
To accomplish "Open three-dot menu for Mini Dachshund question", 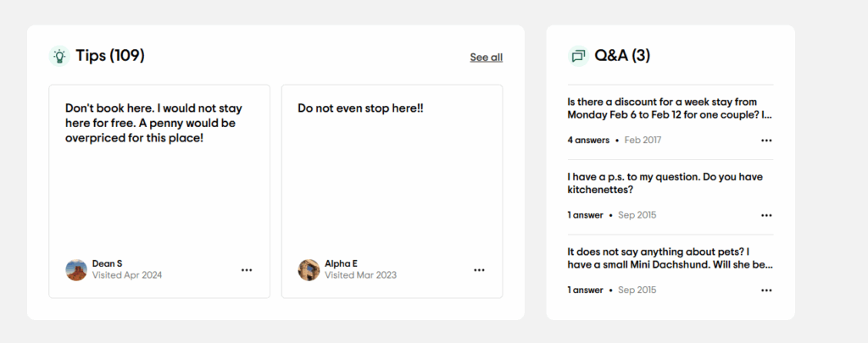I will point(766,290).
